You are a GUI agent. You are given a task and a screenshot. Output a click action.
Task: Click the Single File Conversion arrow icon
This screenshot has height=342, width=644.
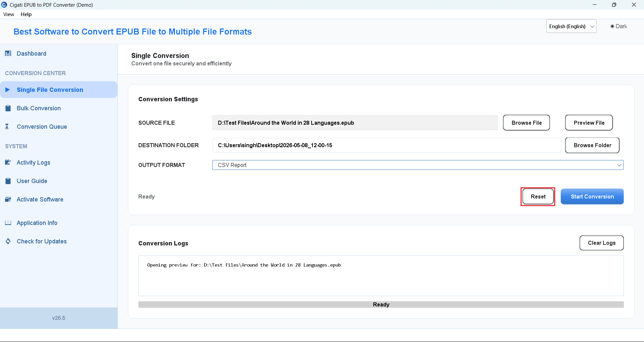8,90
